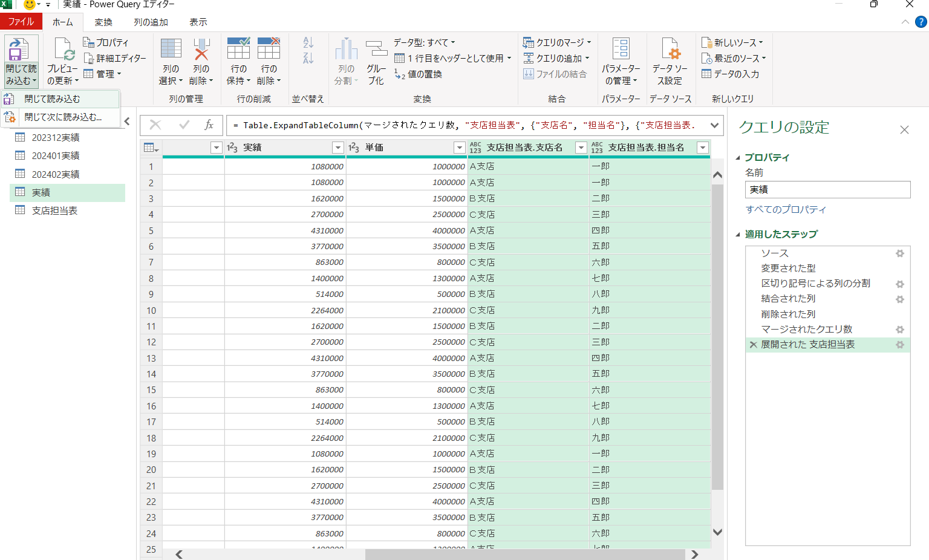Viewport: 929px width, 560px height.
Task: Open the Advanced Editor (詳細エディター)
Action: [x=115, y=58]
